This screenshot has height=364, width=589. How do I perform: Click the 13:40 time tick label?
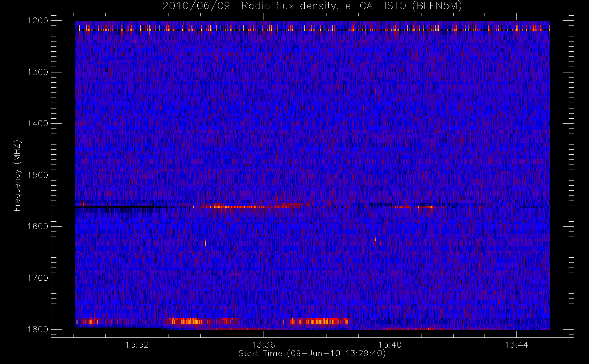point(390,345)
